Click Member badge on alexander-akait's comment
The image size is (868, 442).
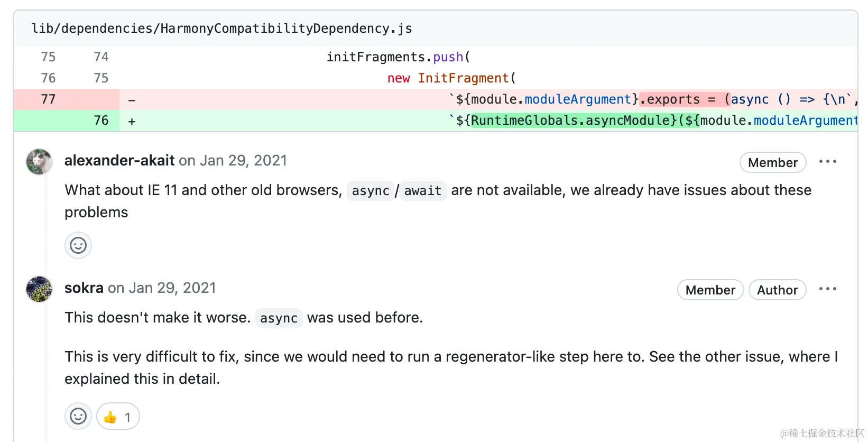point(772,163)
